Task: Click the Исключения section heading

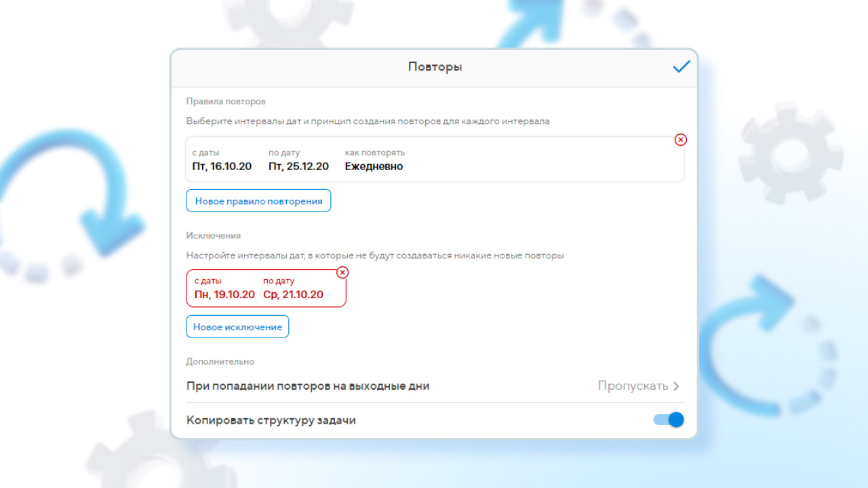Action: (x=214, y=235)
